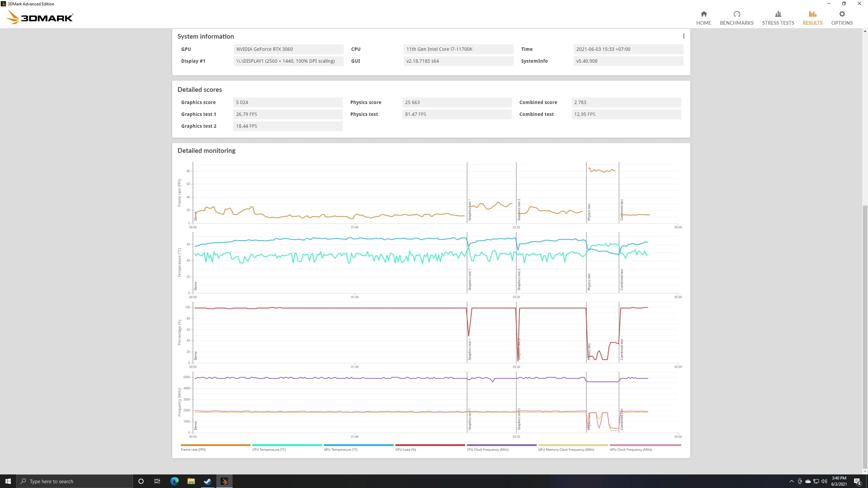The width and height of the screenshot is (868, 488).
Task: Click the scrollbar up arrow
Action: pos(865,31)
